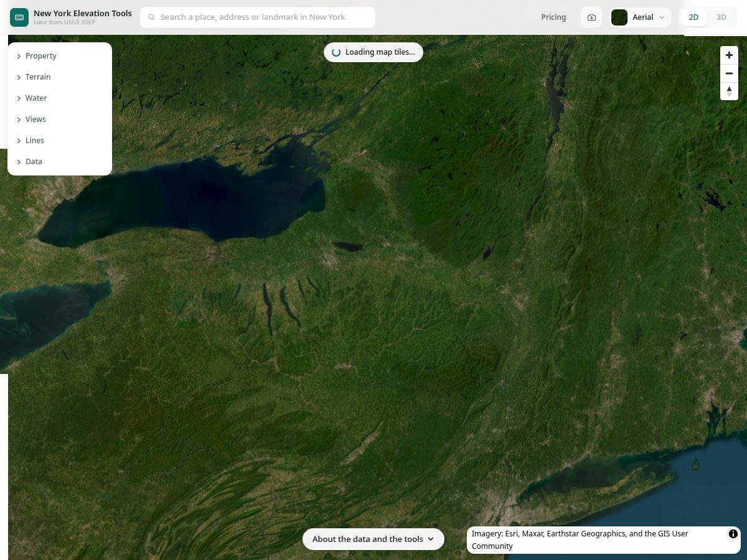
Task: Click the Loading map tiles indicator
Action: point(374,52)
